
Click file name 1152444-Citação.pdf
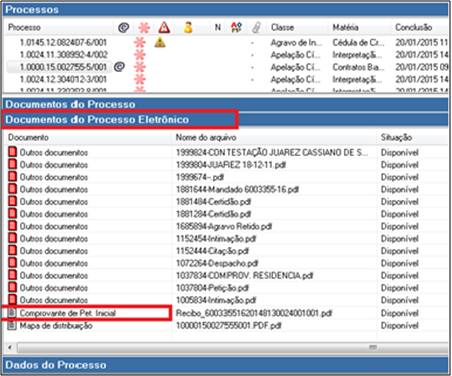212,251
